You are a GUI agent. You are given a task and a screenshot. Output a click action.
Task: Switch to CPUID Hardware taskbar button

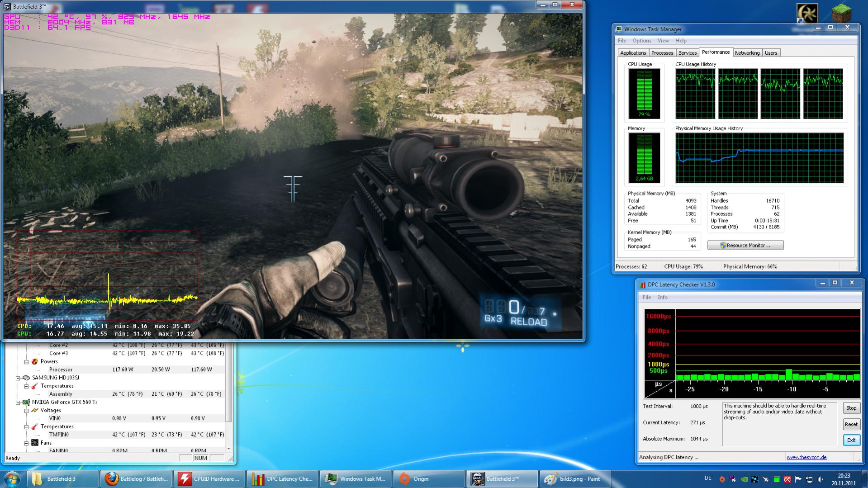coord(209,479)
